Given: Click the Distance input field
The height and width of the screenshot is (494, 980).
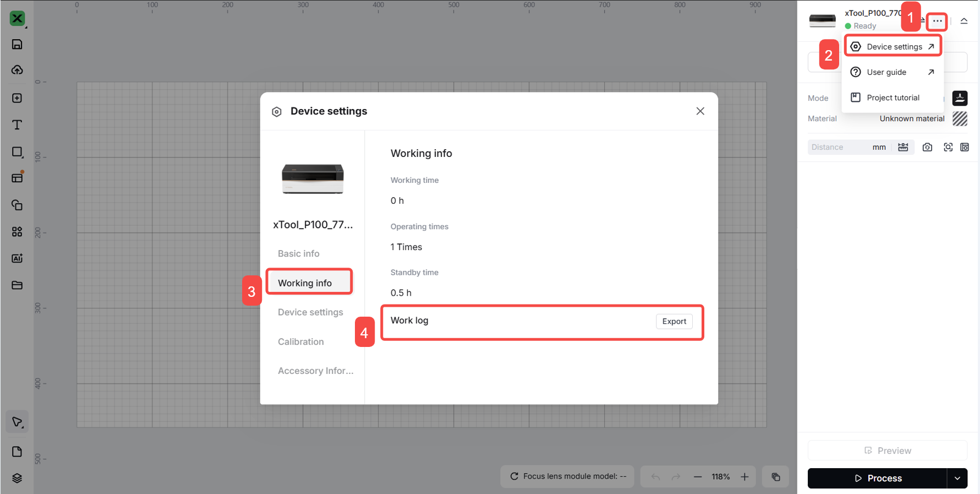Looking at the screenshot, I should 839,147.
